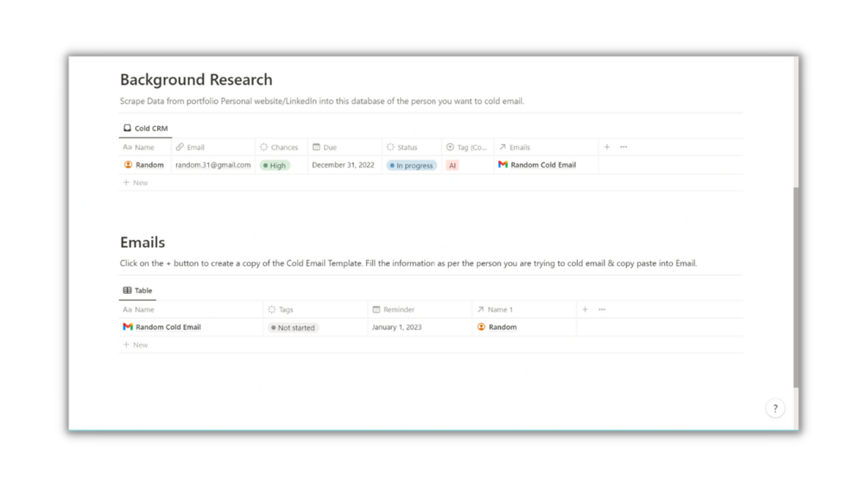
Task: Add a property to Cold CRM table
Action: tap(606, 147)
